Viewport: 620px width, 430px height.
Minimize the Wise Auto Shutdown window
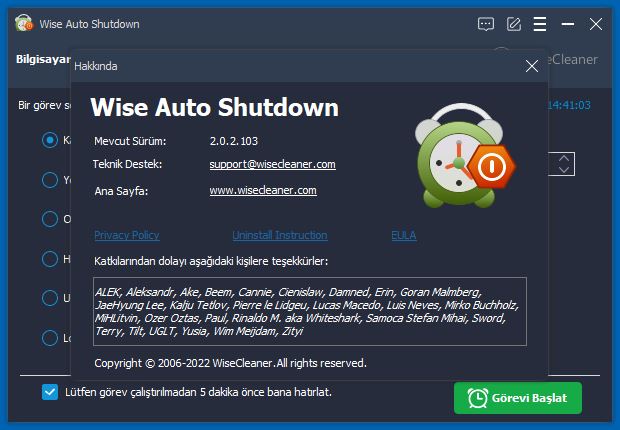[568, 24]
